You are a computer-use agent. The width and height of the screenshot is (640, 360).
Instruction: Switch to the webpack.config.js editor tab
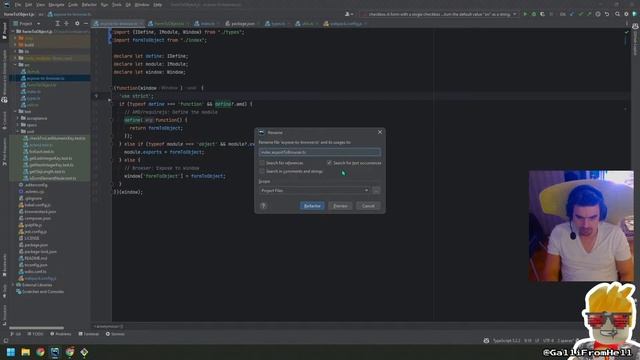pos(345,24)
